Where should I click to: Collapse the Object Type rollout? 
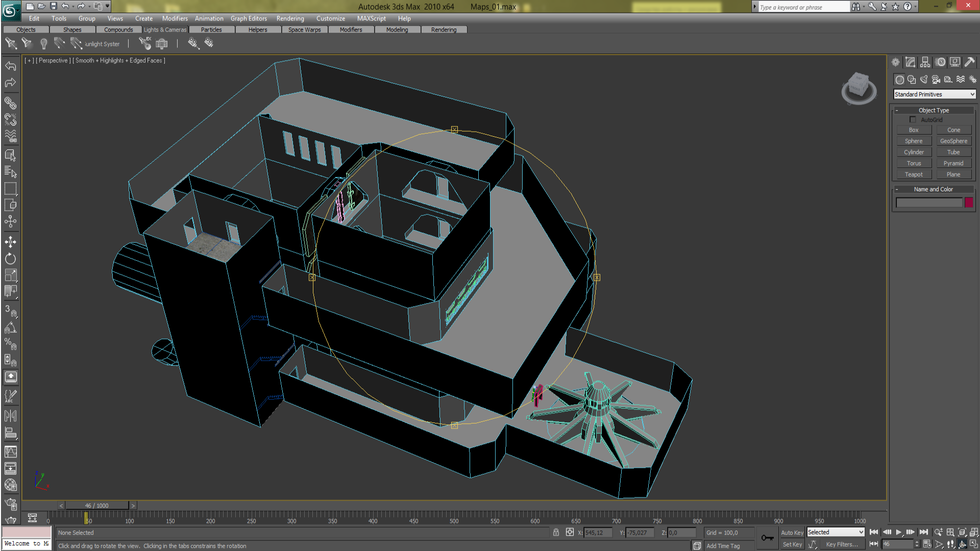tap(934, 110)
